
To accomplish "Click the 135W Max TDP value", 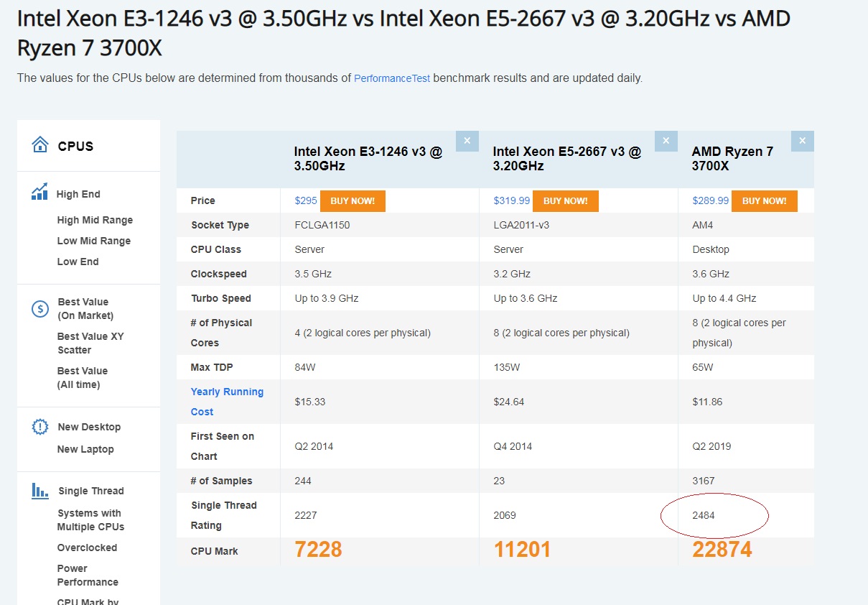I will (507, 367).
